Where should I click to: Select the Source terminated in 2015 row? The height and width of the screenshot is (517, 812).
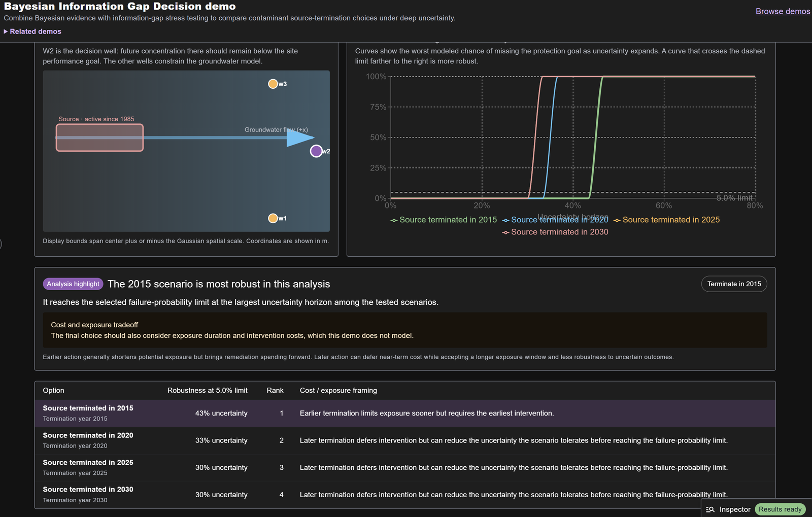tap(405, 413)
